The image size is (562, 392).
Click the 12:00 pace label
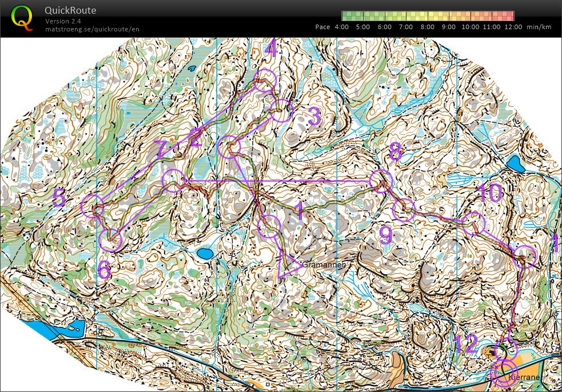(x=513, y=27)
